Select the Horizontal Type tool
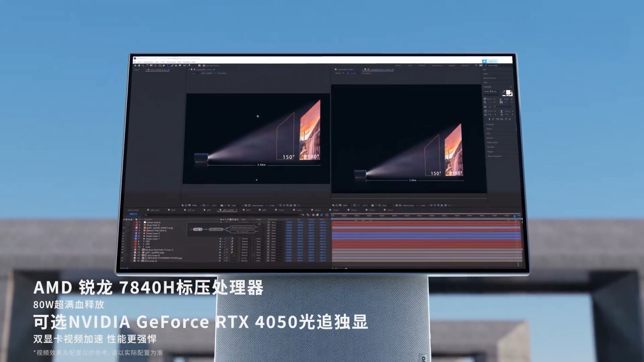The image size is (644, 362). [x=167, y=66]
